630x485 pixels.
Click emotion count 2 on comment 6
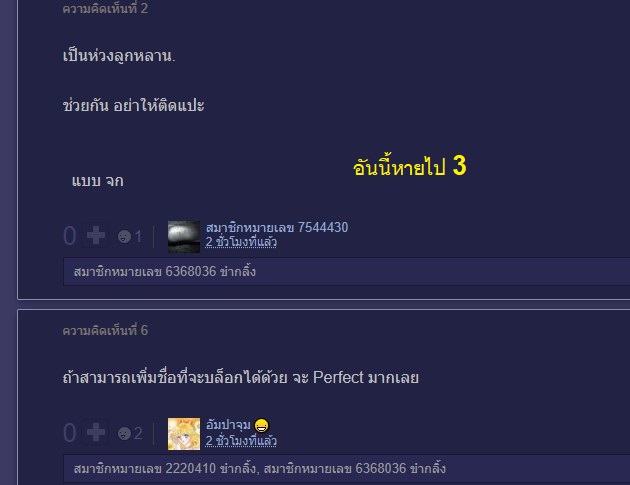[138, 433]
